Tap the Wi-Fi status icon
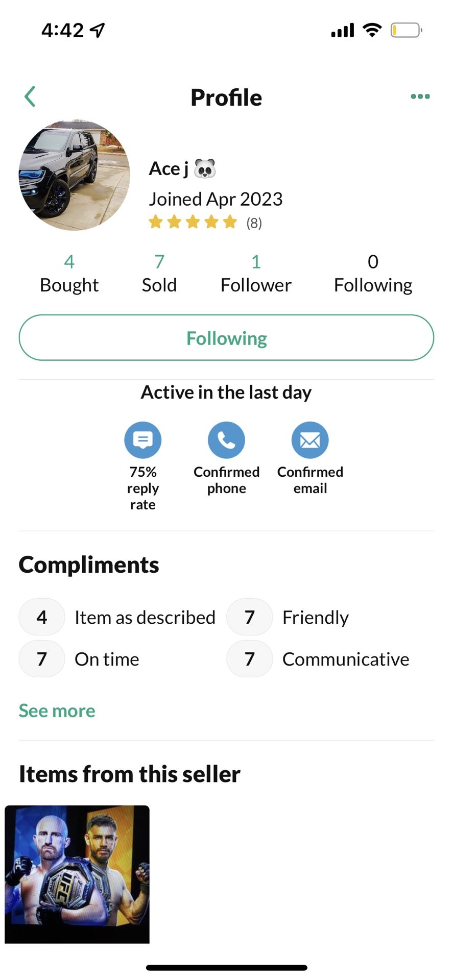453x980 pixels. coord(372,30)
